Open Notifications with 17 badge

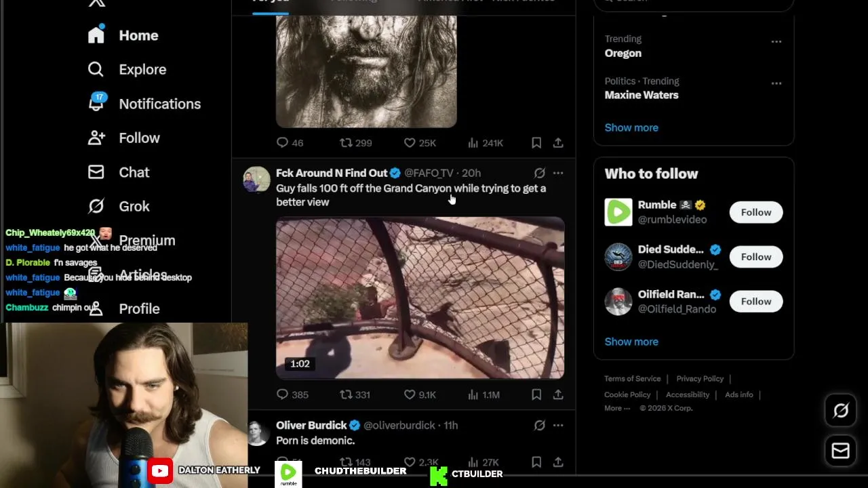(x=144, y=104)
